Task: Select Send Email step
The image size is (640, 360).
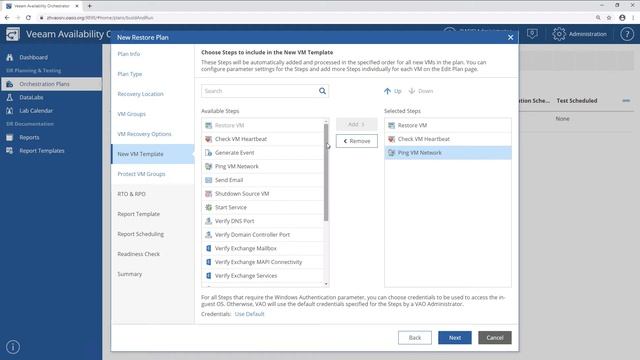Action: (x=262, y=180)
